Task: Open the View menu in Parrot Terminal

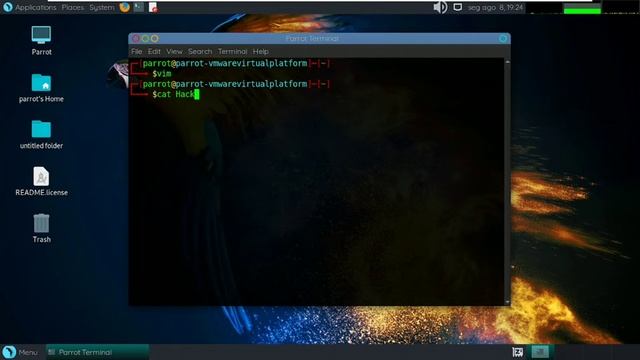Action: click(x=174, y=51)
